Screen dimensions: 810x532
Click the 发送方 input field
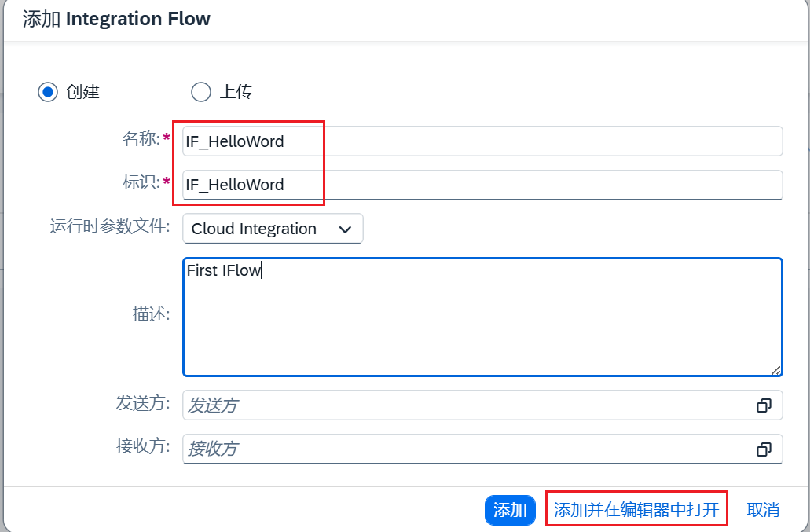(x=467, y=405)
